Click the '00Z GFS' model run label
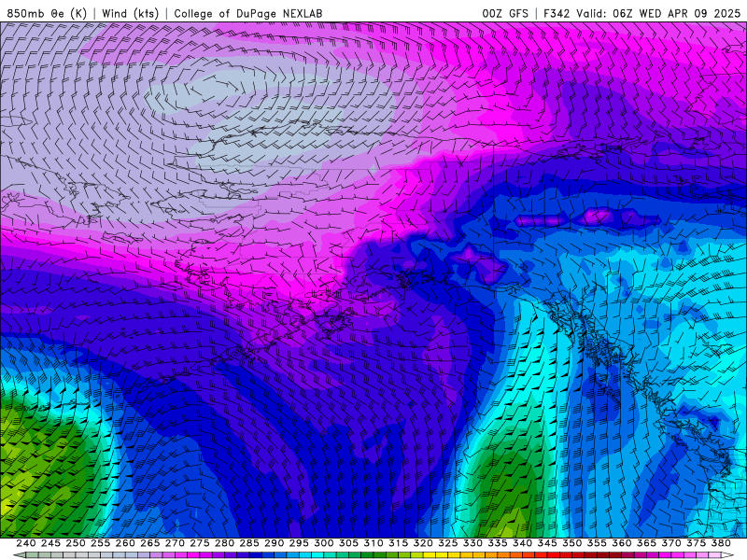Image resolution: width=747 pixels, height=560 pixels. tap(505, 13)
